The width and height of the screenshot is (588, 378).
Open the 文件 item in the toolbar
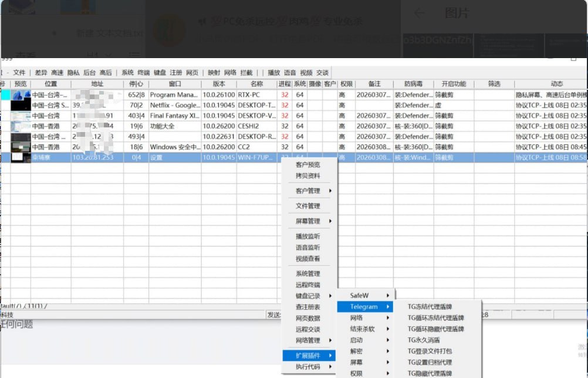tap(19, 73)
